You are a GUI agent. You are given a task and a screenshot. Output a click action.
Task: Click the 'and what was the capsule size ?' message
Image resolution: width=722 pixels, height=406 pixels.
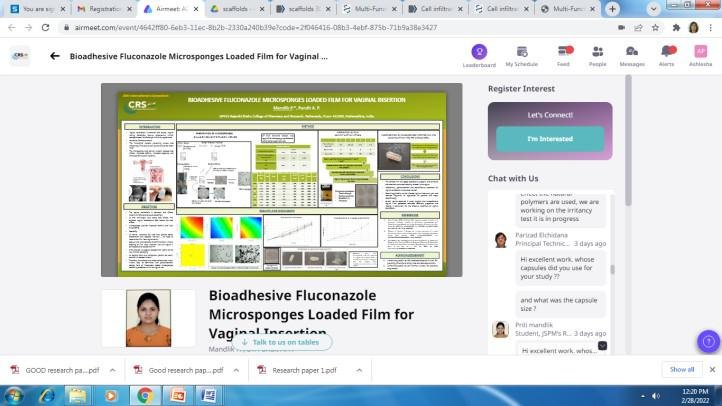point(559,304)
